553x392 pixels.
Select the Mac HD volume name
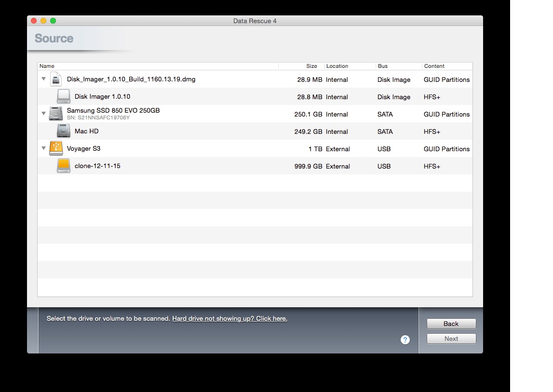(x=86, y=131)
